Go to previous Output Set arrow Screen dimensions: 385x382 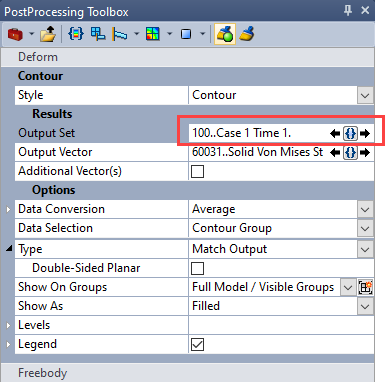335,134
